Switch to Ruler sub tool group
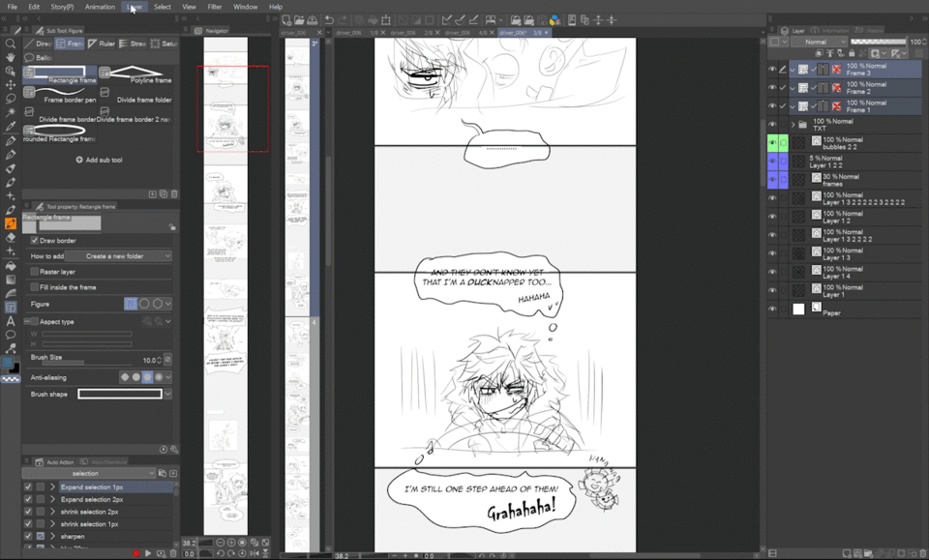 pyautogui.click(x=102, y=44)
